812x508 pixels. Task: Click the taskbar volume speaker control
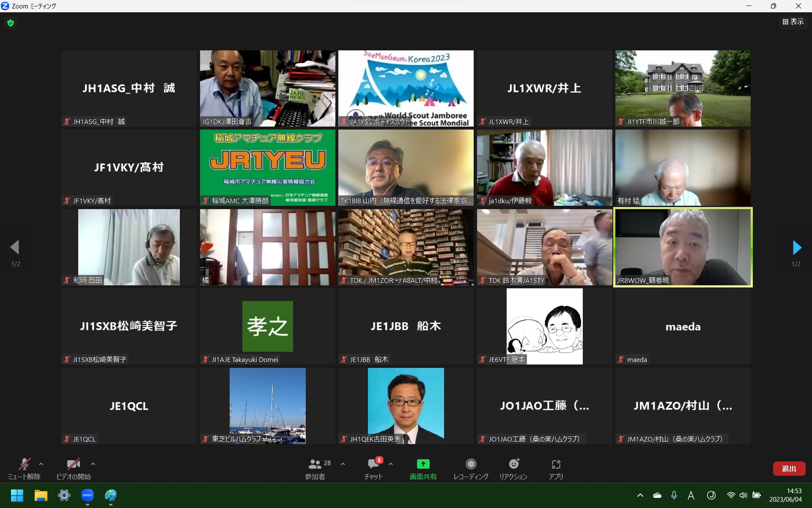[x=743, y=495]
